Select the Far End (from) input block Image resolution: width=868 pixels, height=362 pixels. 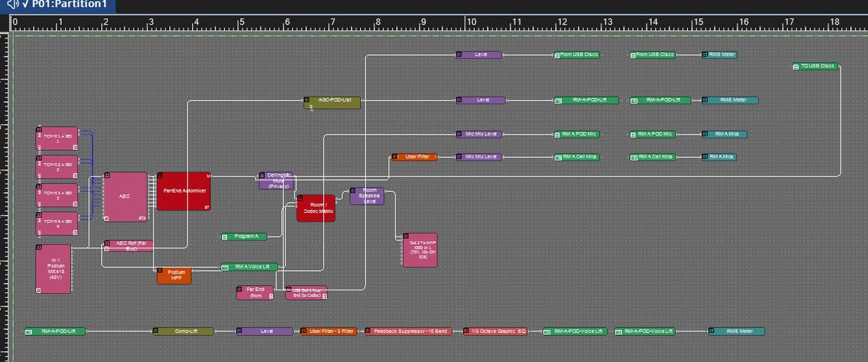point(255,292)
